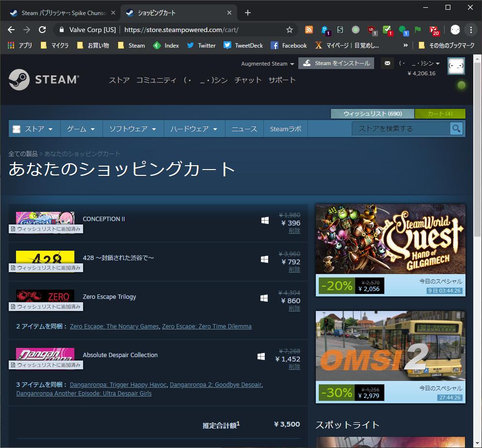
Task: Expand the Augmented Steam dropdown
Action: (x=267, y=64)
